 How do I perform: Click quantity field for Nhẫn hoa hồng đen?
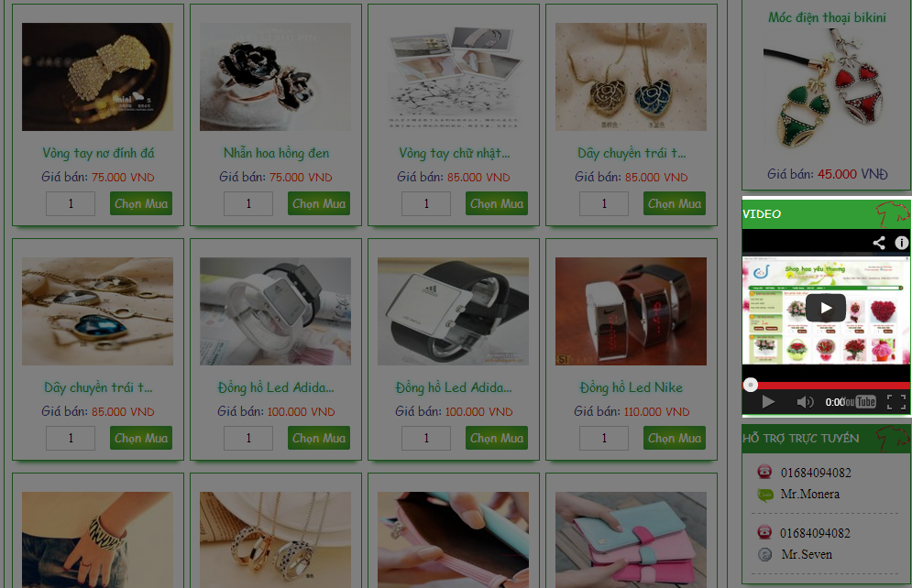coord(248,204)
